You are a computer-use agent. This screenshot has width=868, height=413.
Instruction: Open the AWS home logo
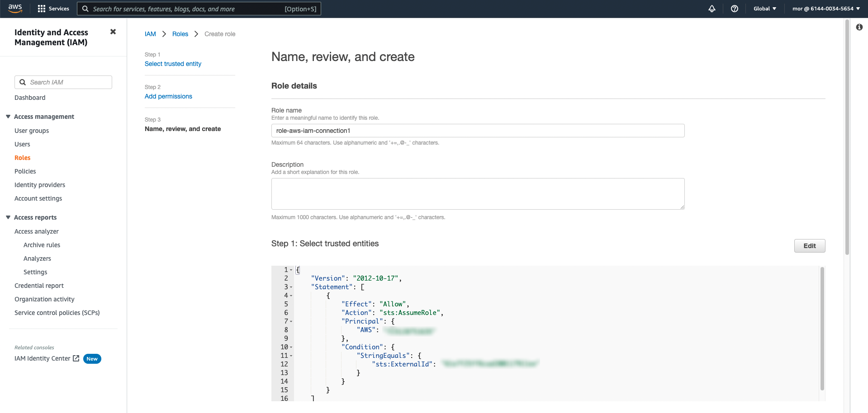(x=15, y=9)
